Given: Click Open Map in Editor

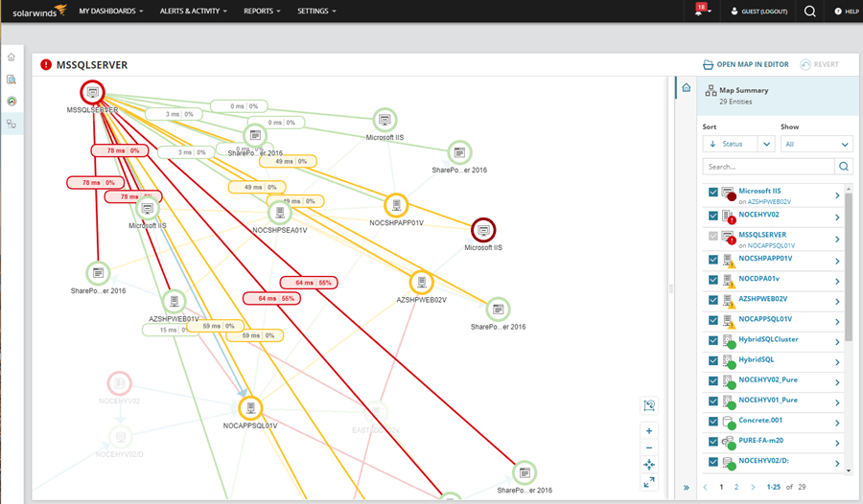Looking at the screenshot, I should click(x=746, y=64).
